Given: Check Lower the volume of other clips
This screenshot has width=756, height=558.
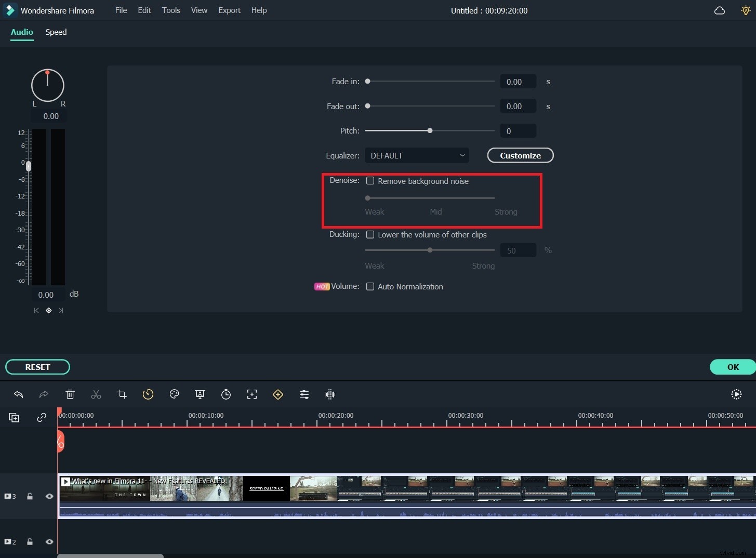Looking at the screenshot, I should (370, 234).
